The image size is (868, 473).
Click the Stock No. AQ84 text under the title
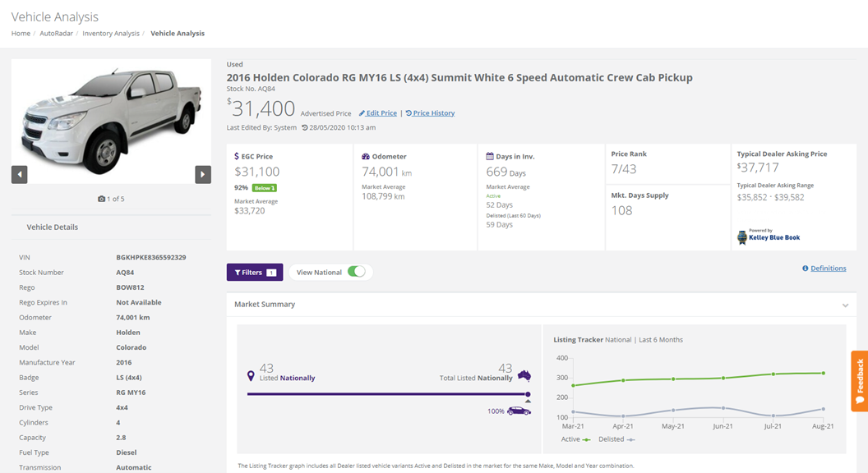point(251,89)
